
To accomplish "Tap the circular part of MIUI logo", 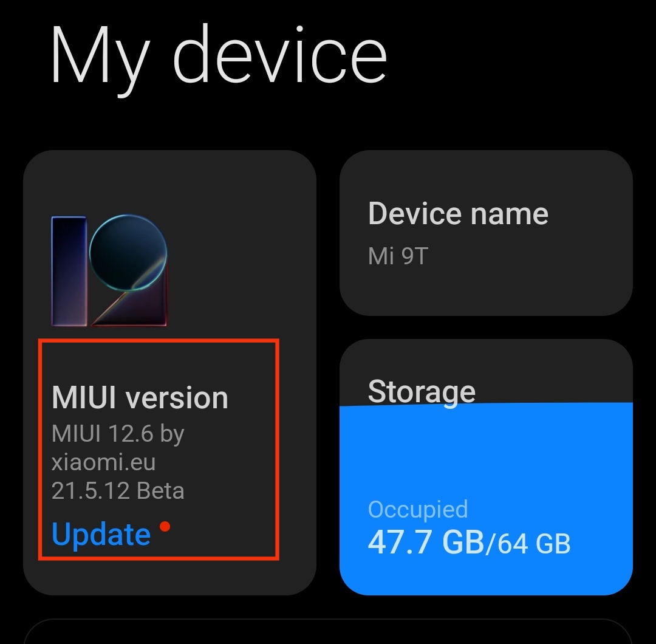I will [x=128, y=252].
